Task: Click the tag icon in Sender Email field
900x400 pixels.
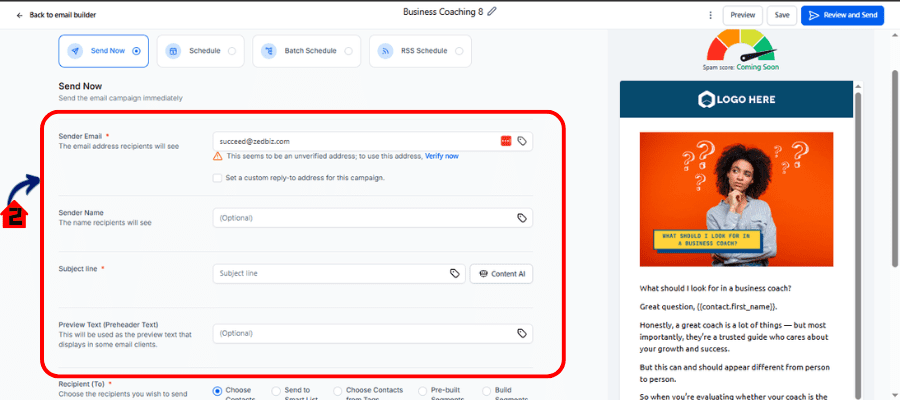Action: pos(521,141)
